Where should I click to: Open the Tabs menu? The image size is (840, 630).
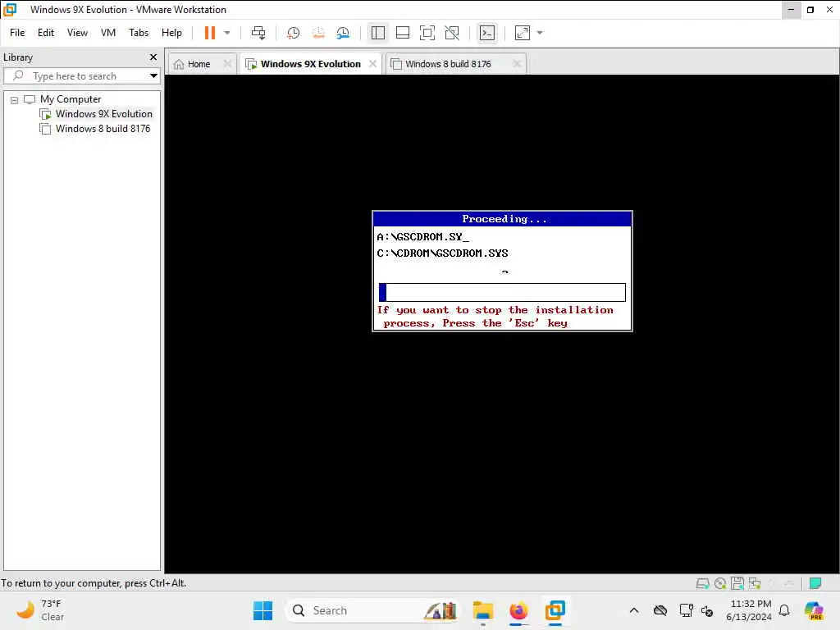click(139, 33)
